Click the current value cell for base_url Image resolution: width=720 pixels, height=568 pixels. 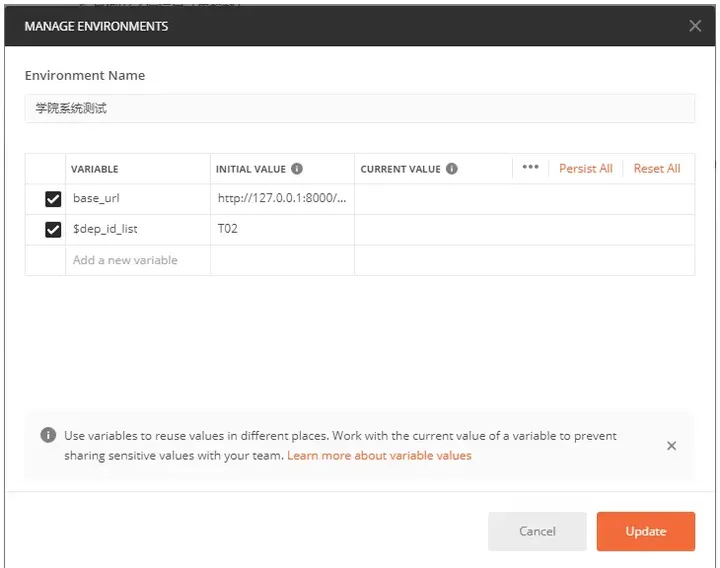pos(524,199)
